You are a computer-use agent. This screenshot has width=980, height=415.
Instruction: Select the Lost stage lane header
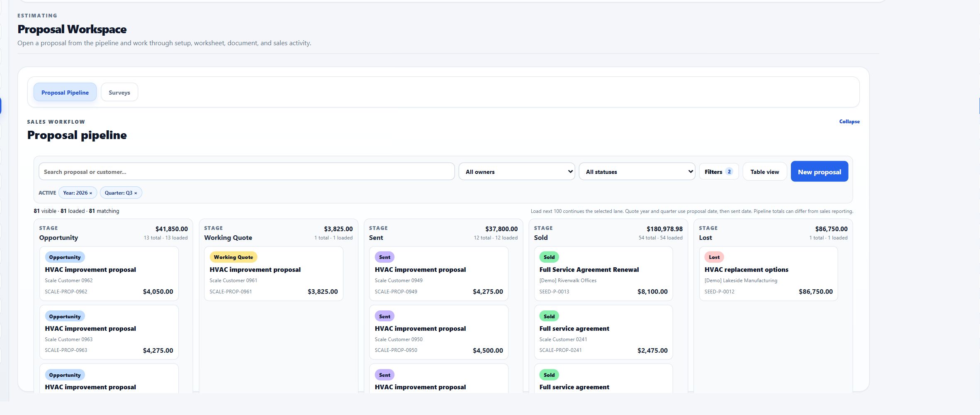(x=773, y=233)
